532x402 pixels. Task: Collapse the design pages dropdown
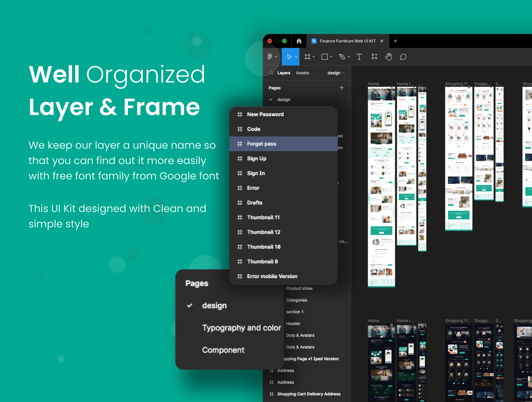click(x=336, y=73)
